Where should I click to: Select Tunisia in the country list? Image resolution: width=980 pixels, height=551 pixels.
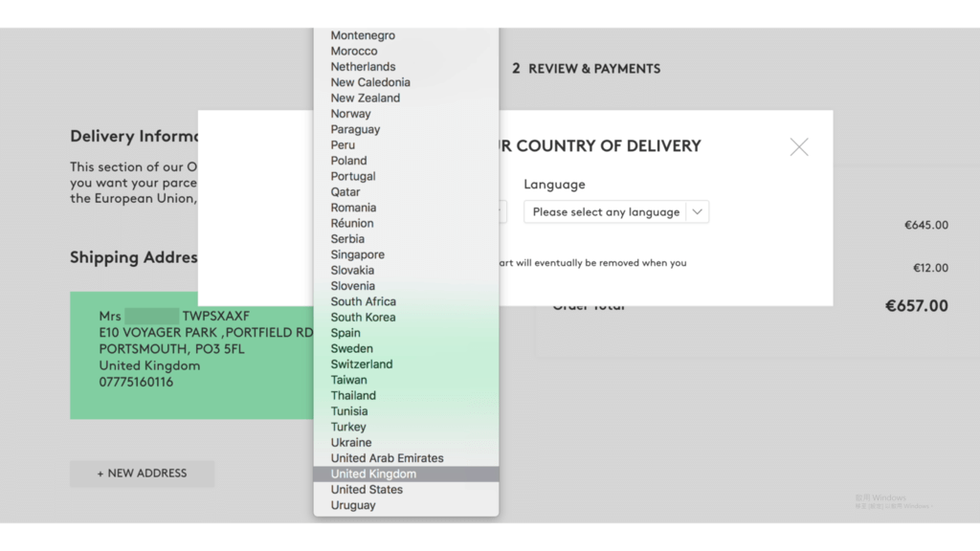pos(406,411)
